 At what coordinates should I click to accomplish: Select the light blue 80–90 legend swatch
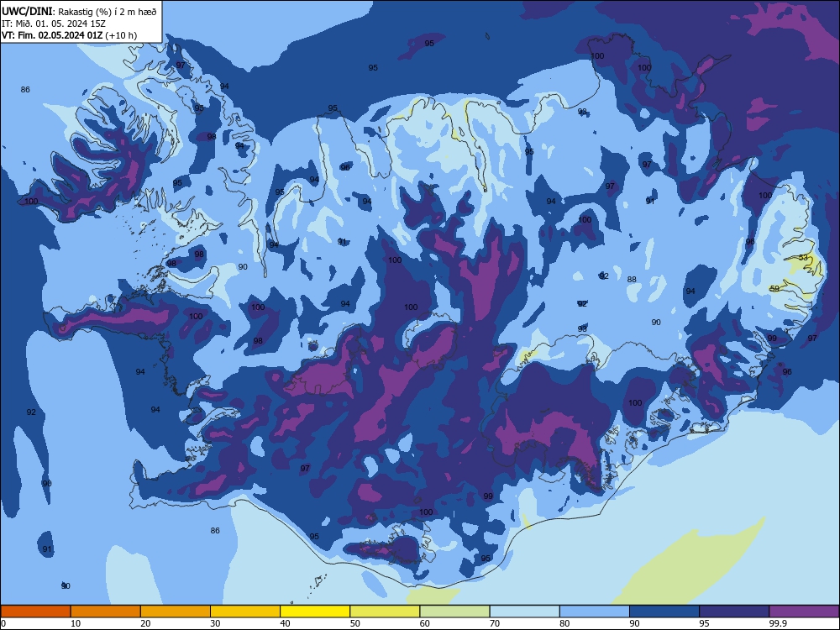click(595, 612)
